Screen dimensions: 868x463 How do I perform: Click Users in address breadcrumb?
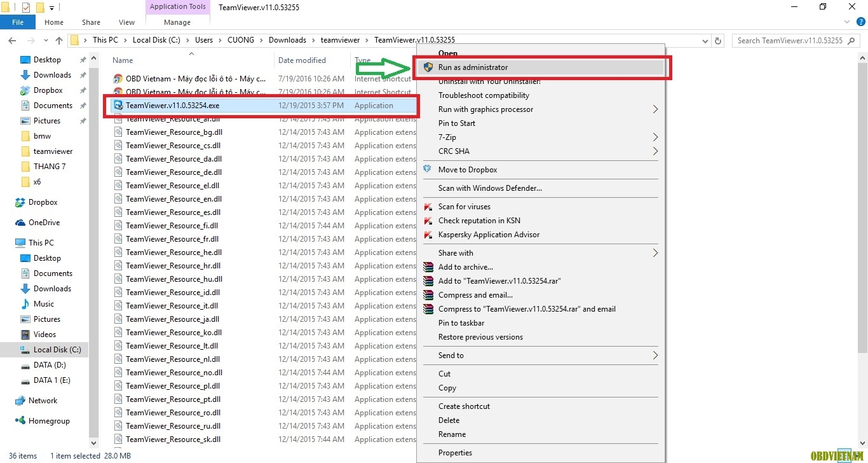click(x=204, y=40)
